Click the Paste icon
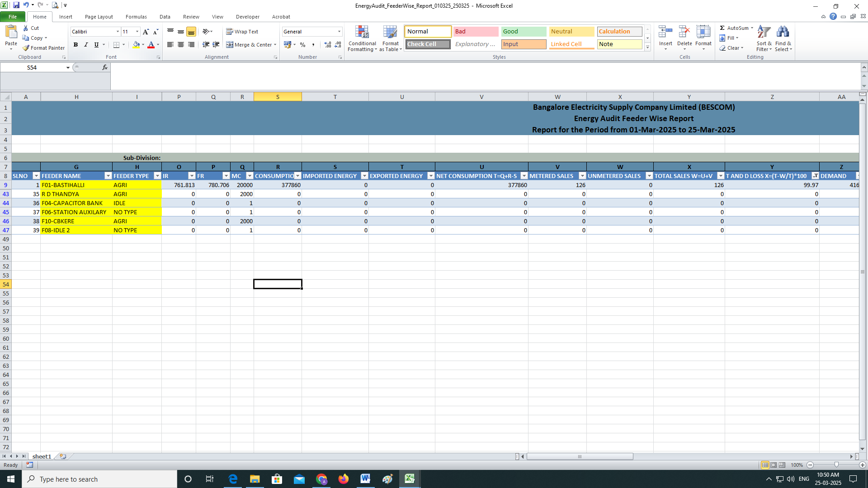Viewport: 868px width, 488px height. [11, 33]
